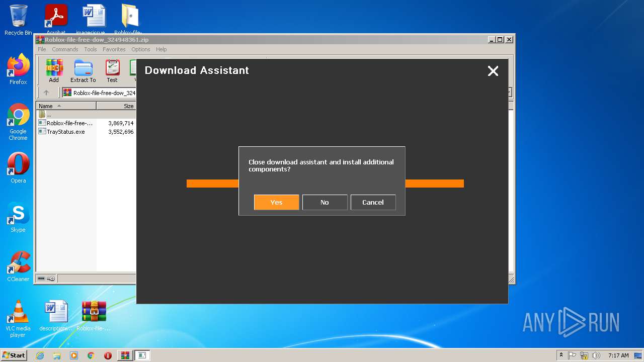Click the Opera desktop shortcut
This screenshot has height=362, width=644.
pyautogui.click(x=18, y=168)
